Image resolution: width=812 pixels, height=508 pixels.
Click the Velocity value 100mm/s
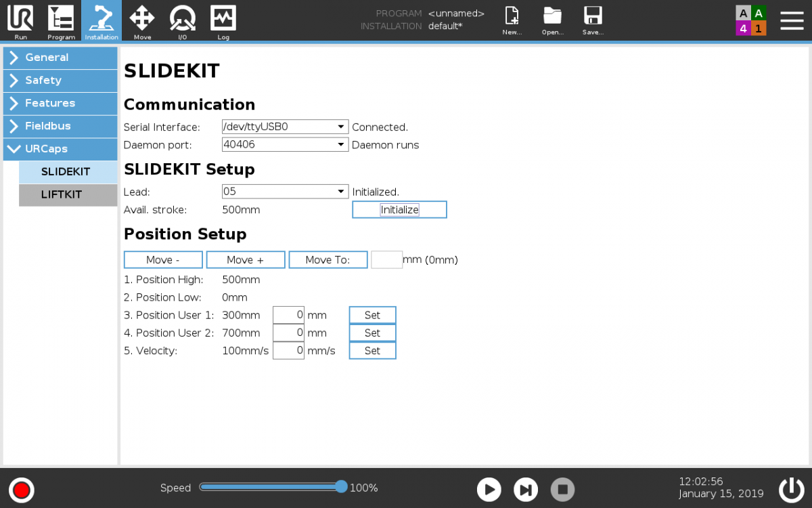[246, 351]
